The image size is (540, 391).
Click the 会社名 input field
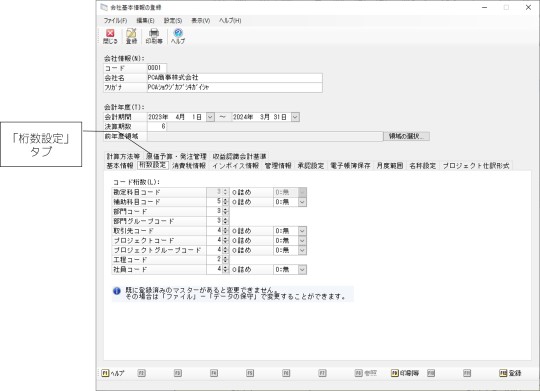(235, 78)
